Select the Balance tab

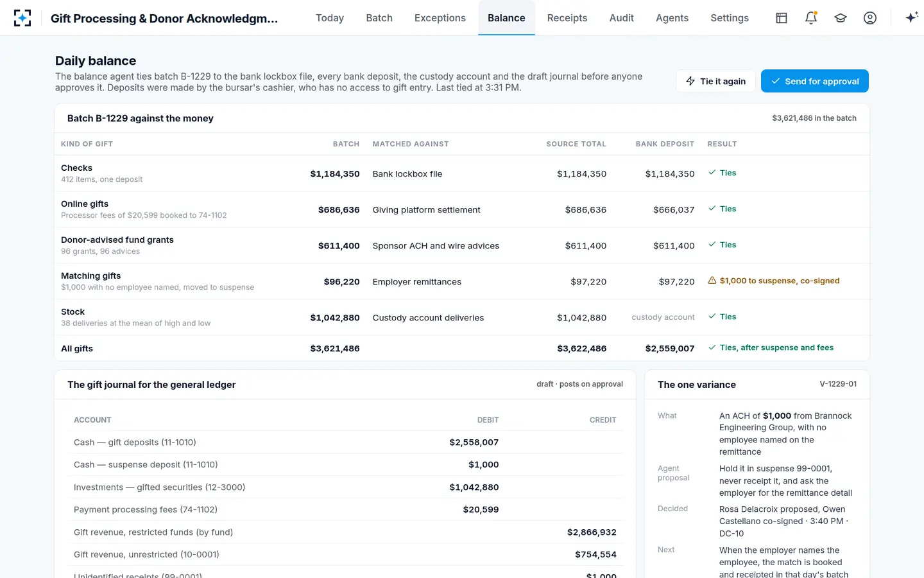pos(506,18)
